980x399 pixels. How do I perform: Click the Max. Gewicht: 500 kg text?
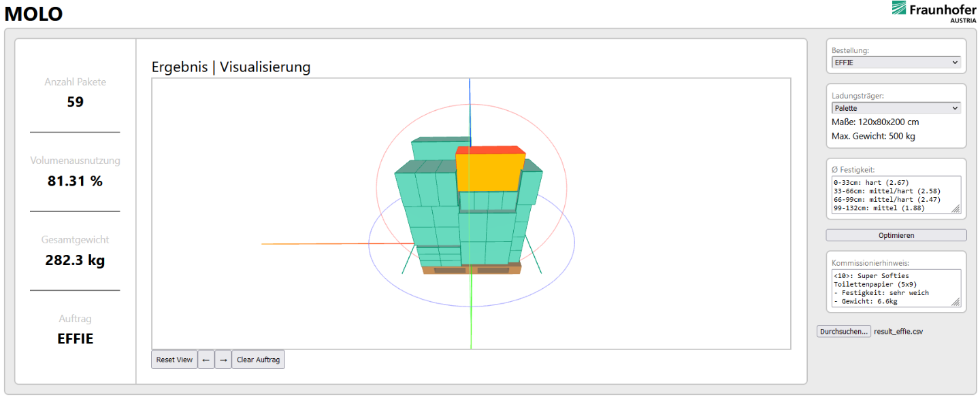pos(873,136)
